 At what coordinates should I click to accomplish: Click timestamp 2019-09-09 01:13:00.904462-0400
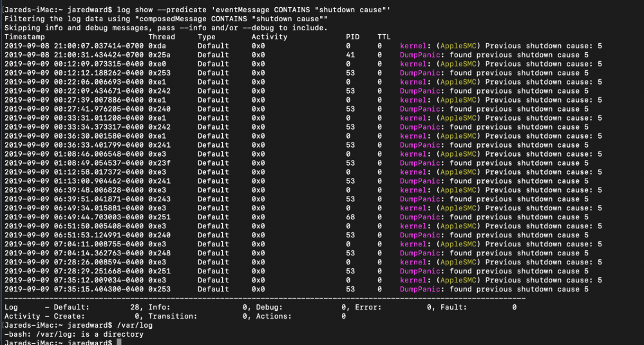(x=74, y=181)
